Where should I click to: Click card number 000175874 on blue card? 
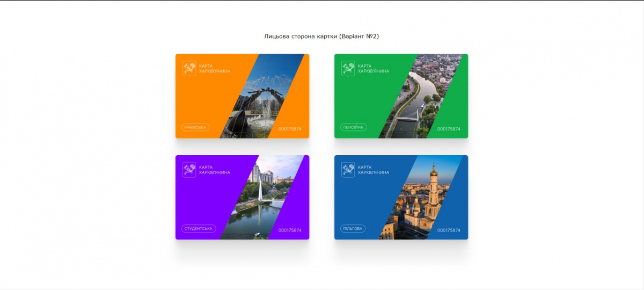(449, 230)
